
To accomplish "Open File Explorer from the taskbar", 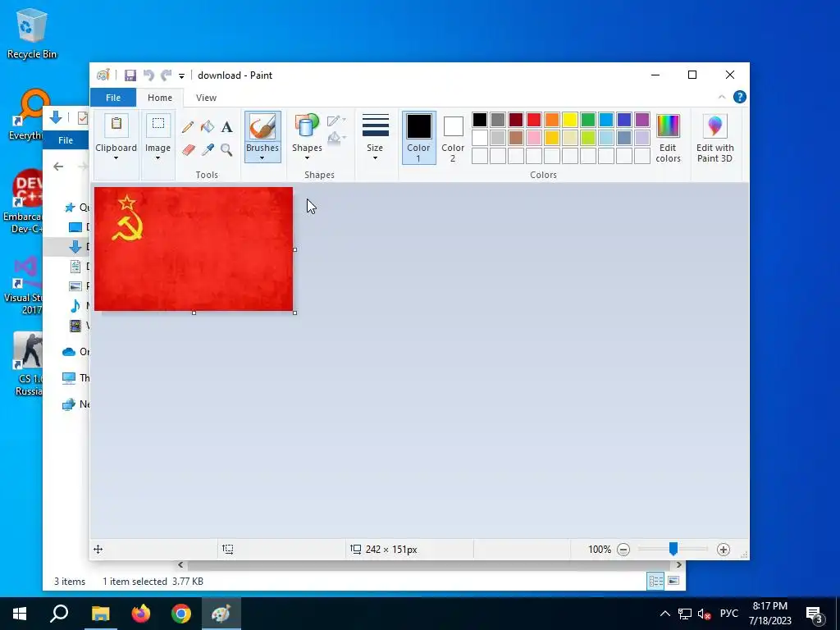I will [x=101, y=614].
